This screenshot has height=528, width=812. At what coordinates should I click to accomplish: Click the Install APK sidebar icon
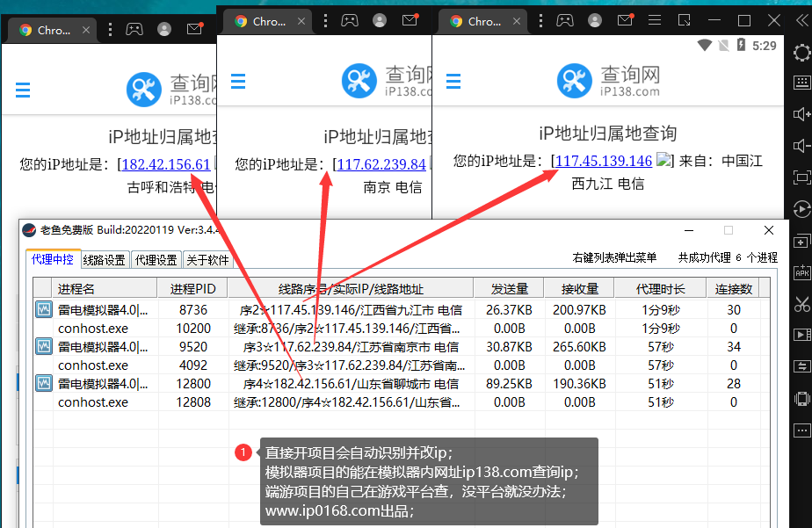coord(801,272)
